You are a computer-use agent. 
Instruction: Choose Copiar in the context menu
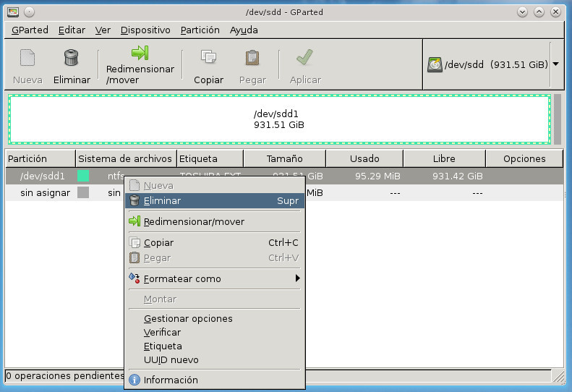(x=215, y=243)
